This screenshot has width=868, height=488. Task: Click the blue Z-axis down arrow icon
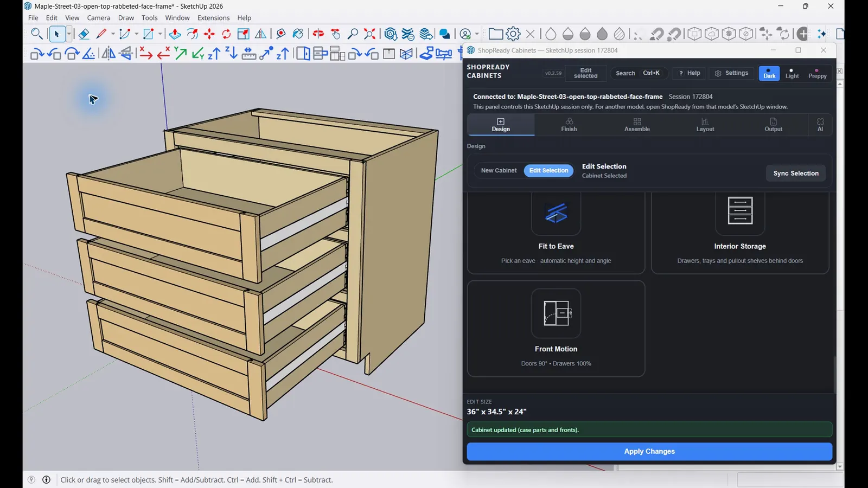231,53
